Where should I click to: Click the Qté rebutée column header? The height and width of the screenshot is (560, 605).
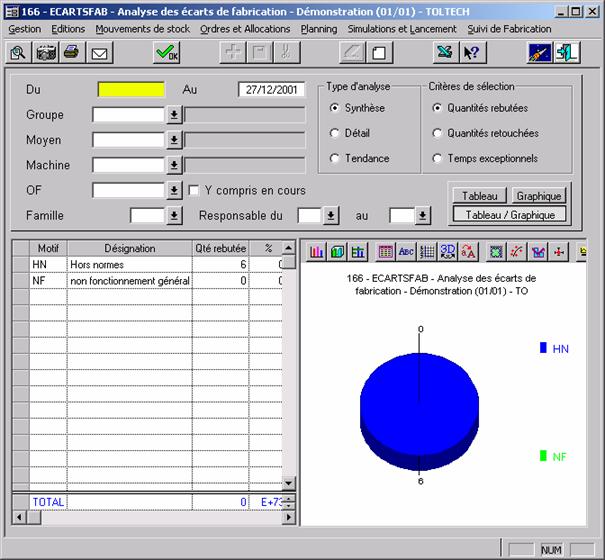click(x=220, y=248)
